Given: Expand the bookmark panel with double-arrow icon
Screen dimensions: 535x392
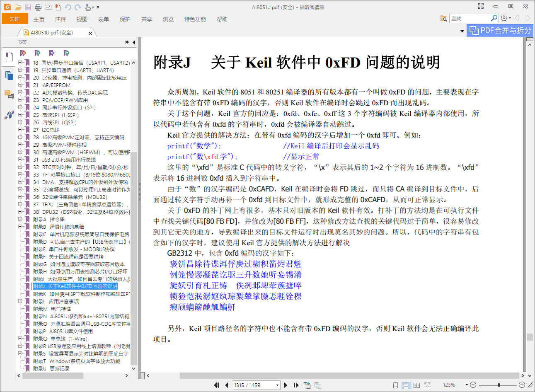Looking at the screenshot, I should (127, 42).
